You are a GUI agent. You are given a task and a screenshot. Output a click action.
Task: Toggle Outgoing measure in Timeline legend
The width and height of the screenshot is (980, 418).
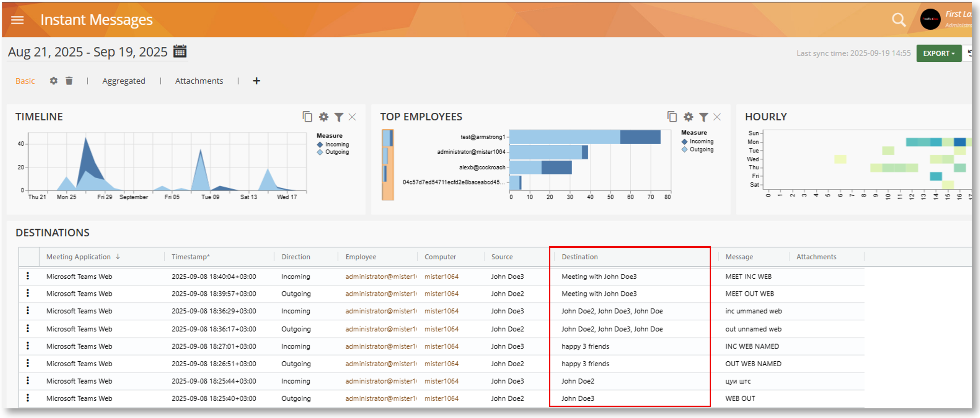(x=336, y=152)
